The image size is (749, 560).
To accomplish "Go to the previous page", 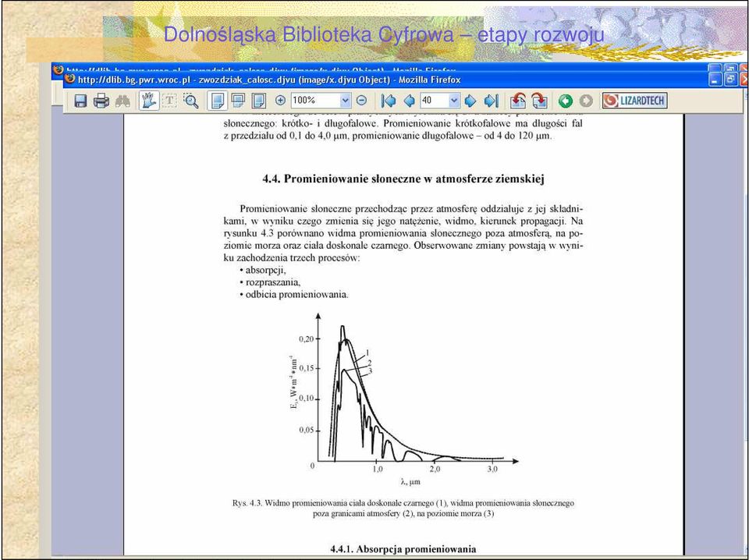I will 409,101.
